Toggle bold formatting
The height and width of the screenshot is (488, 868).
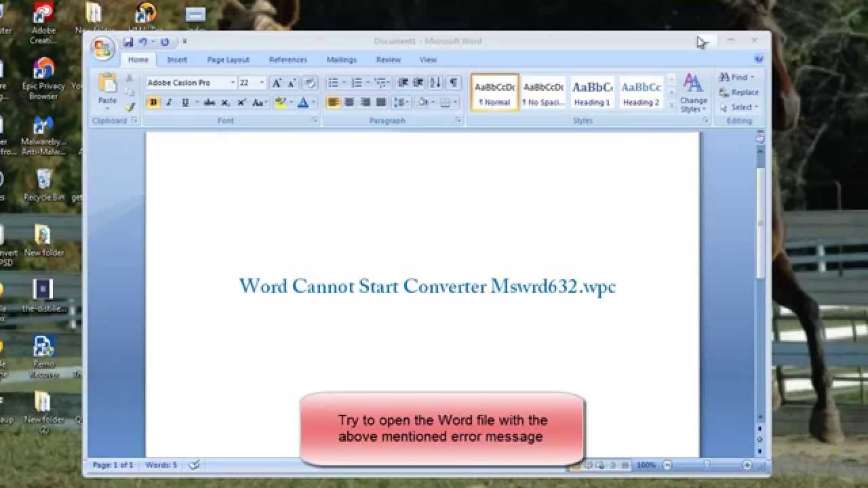tap(153, 102)
